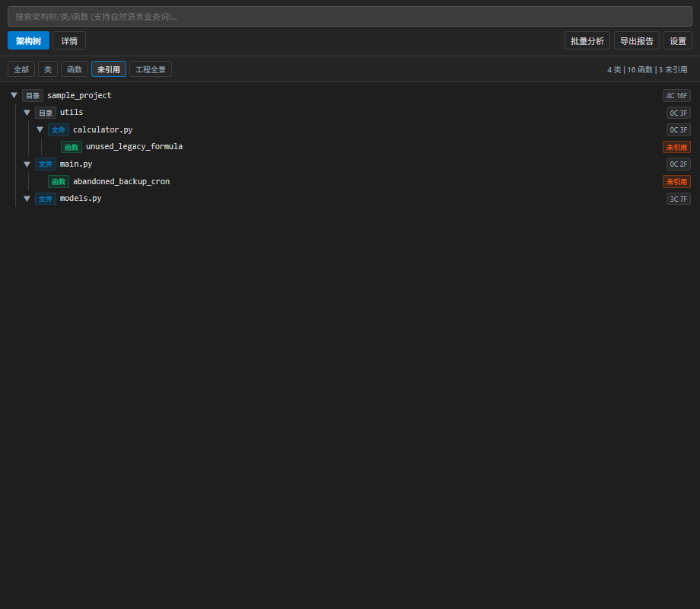Click the 4C 16F count badge
700x609 pixels.
tap(676, 96)
